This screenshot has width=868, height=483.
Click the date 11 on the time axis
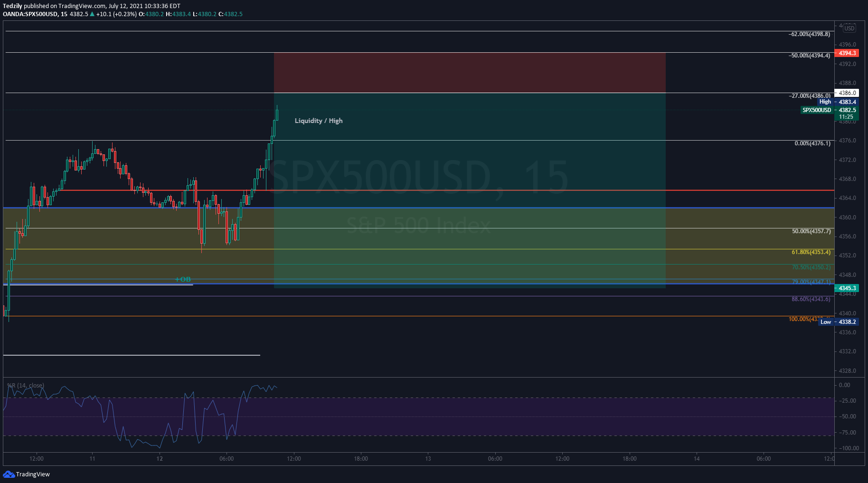tap(92, 459)
